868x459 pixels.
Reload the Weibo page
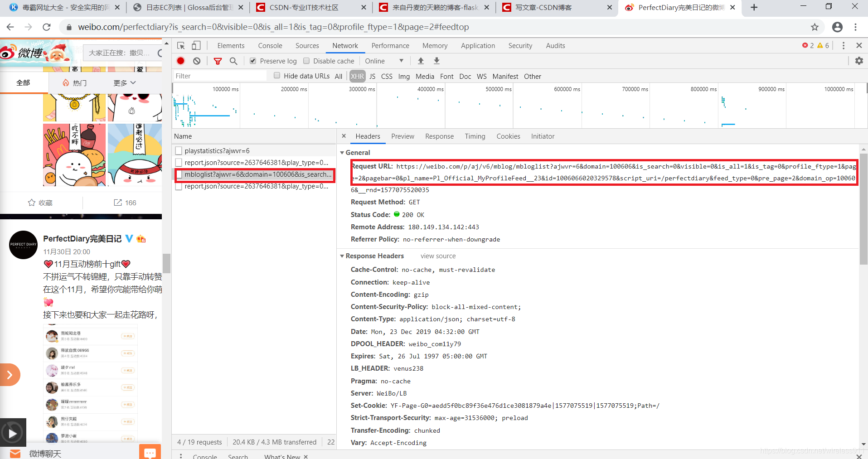coord(46,27)
